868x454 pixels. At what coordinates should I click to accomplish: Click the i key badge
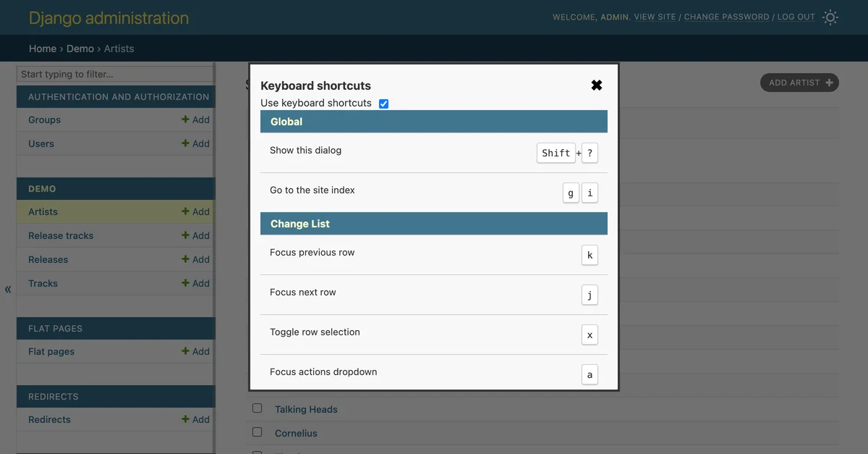click(590, 193)
